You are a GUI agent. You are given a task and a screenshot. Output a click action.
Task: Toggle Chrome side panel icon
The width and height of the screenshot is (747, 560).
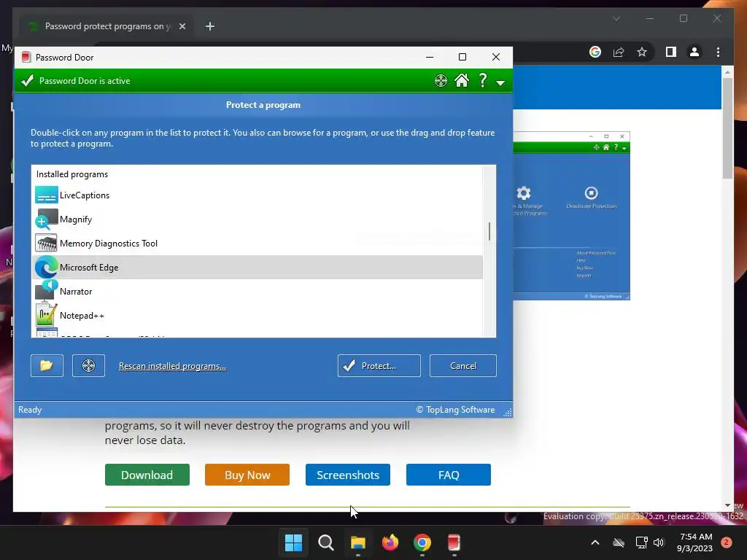[x=671, y=52]
